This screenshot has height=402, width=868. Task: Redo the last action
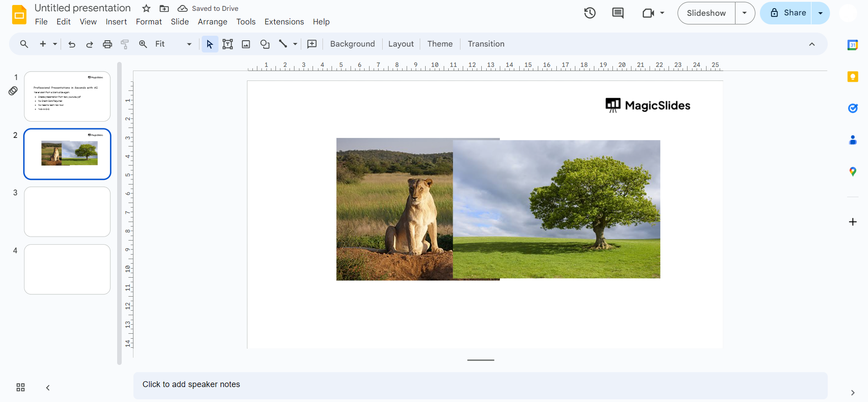click(90, 44)
